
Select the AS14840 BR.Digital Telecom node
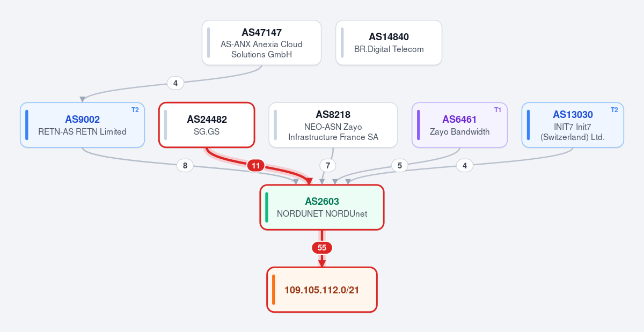coord(389,42)
